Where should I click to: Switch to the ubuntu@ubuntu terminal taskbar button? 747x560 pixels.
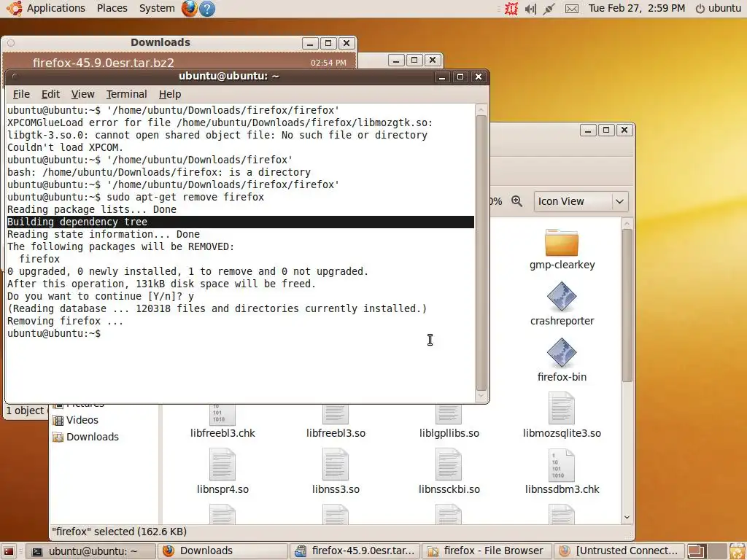pos(90,551)
